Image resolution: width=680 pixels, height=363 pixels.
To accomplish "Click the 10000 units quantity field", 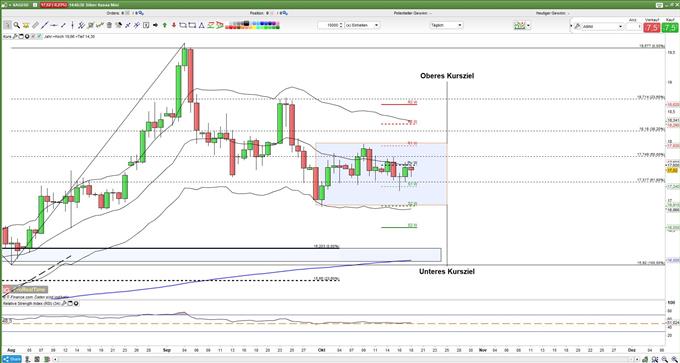I will 331,25.
